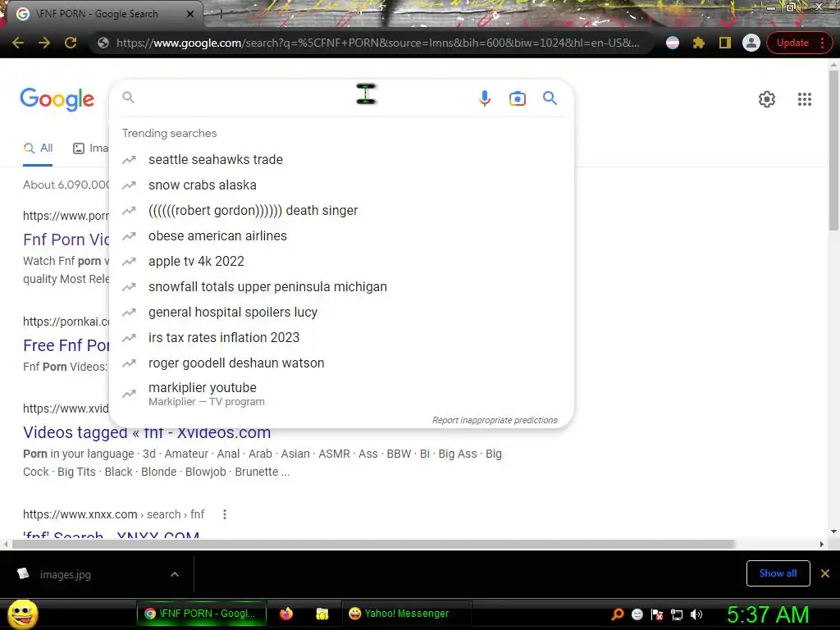The width and height of the screenshot is (840, 630).
Task: View site information icon in address bar
Action: point(103,43)
